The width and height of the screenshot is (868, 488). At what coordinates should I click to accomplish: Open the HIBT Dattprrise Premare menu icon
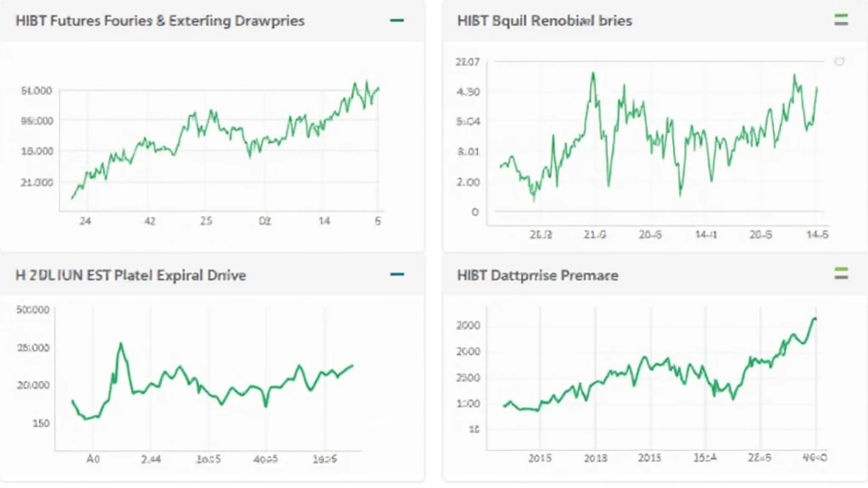coord(840,273)
